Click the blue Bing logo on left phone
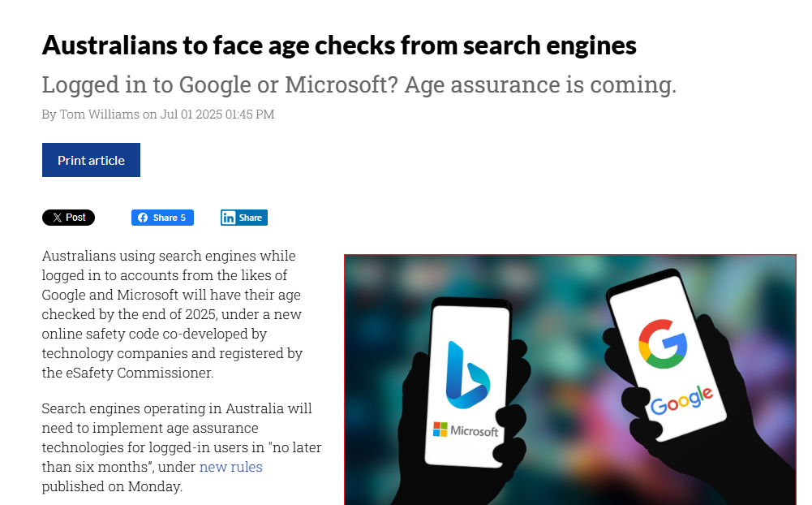 point(466,376)
